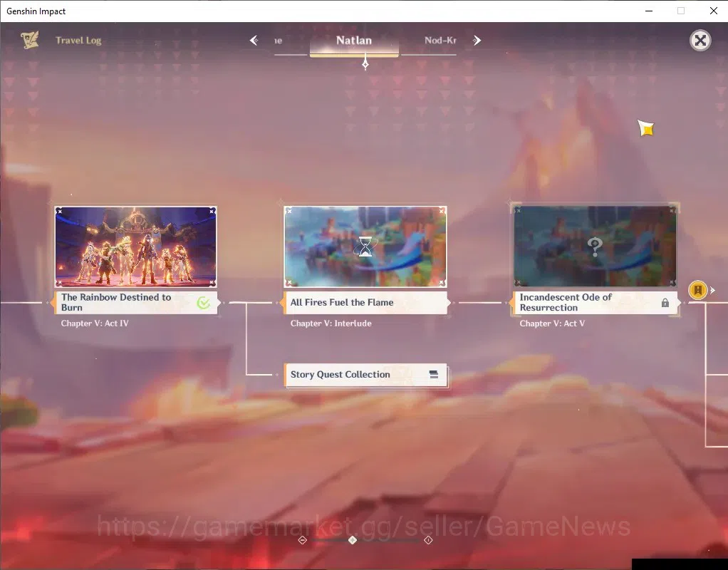Click the Travel Log title text
The image size is (728, 570).
pyautogui.click(x=78, y=41)
